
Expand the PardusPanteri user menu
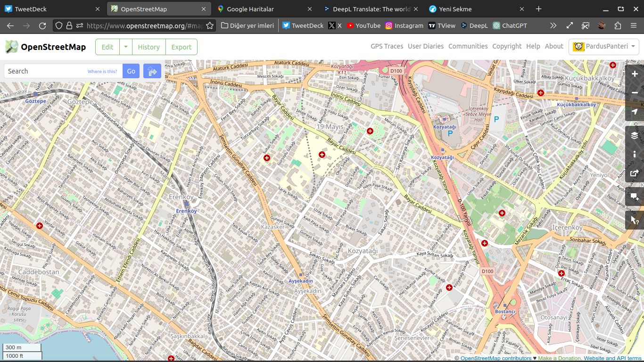coord(604,47)
